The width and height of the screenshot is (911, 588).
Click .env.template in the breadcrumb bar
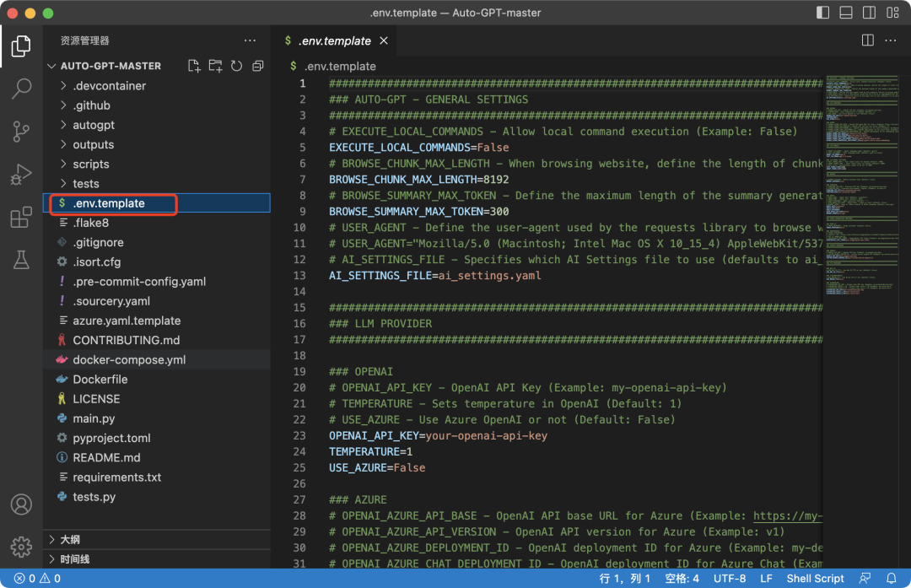point(340,67)
